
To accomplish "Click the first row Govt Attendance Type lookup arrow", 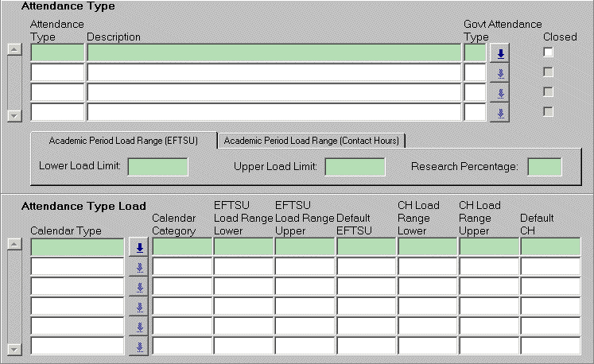I will [500, 53].
